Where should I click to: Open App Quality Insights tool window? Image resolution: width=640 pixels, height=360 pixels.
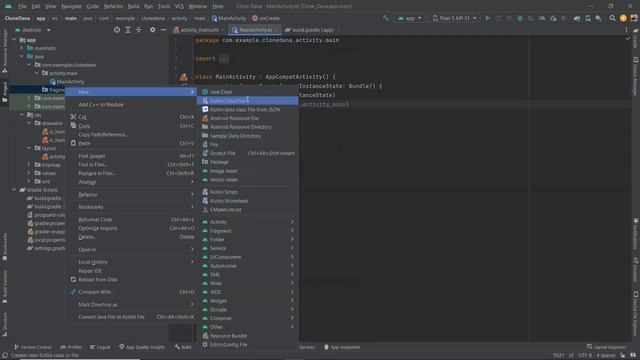point(142,347)
